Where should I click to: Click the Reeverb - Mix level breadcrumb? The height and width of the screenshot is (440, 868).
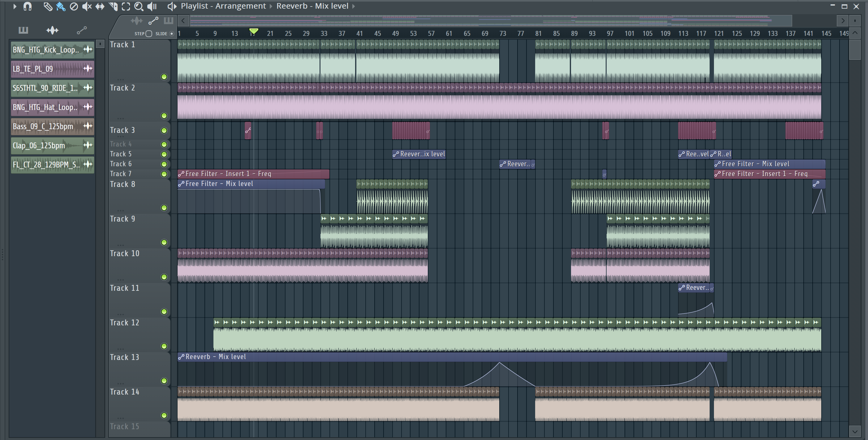[312, 6]
